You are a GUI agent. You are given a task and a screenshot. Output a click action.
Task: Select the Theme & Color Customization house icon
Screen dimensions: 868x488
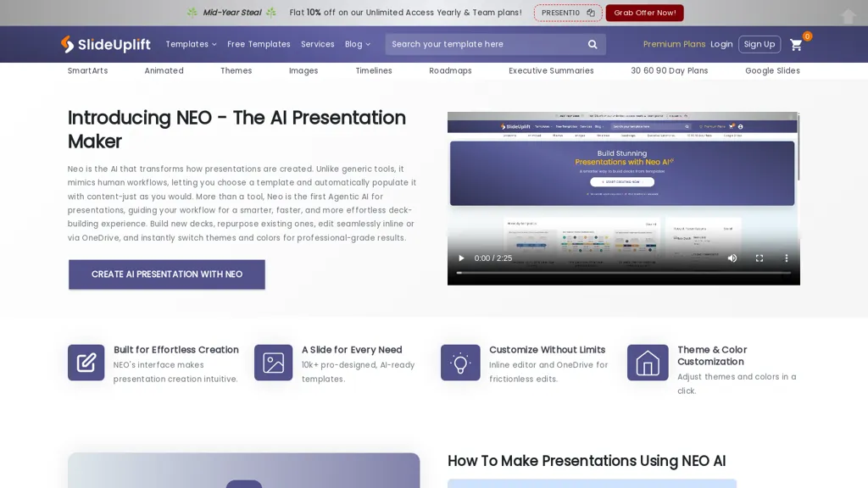(648, 363)
